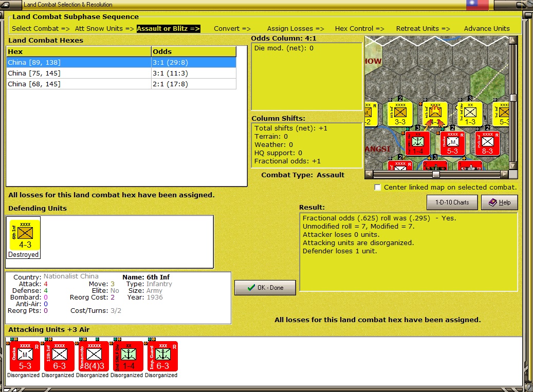Click the Retreat Units subphase step

[423, 29]
